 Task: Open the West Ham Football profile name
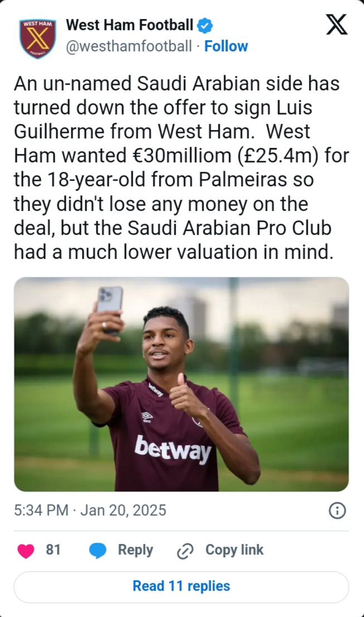tap(129, 25)
